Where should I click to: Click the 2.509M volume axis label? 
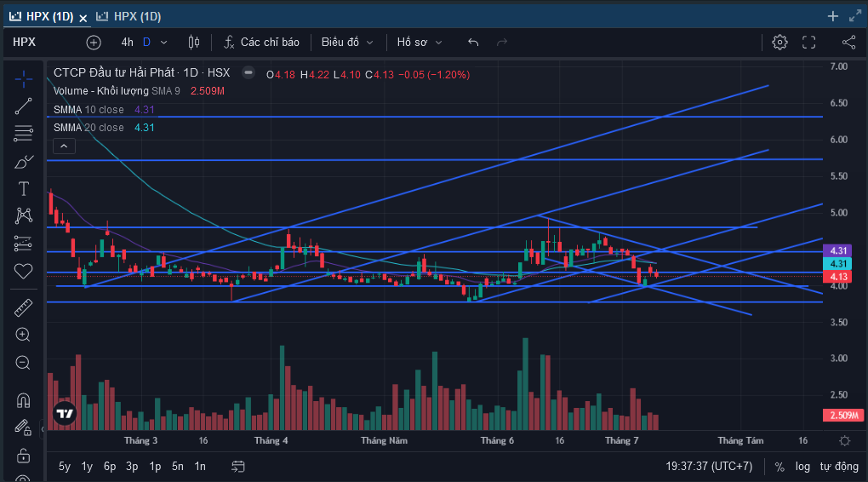843,415
